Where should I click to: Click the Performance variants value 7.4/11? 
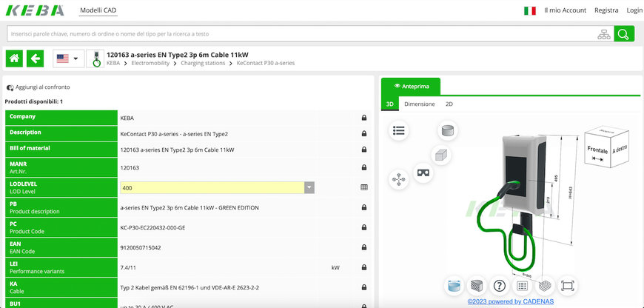[x=128, y=268]
